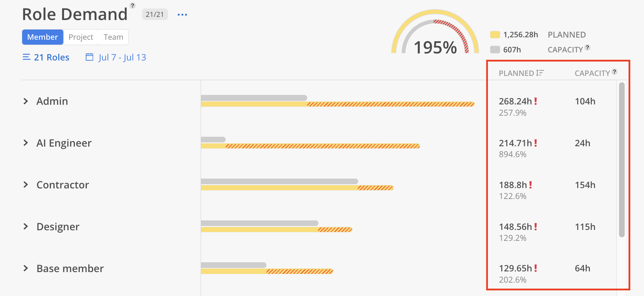Expand the Base member role row

pyautogui.click(x=26, y=268)
